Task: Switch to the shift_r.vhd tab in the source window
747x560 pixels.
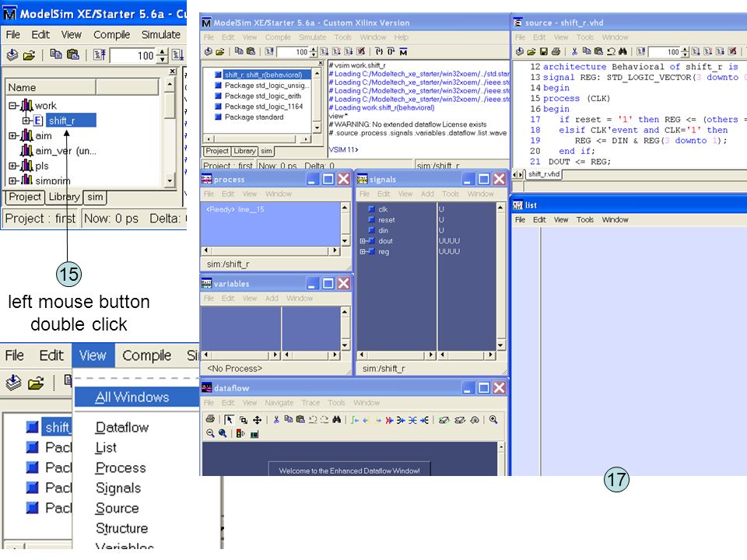Action: 544,174
